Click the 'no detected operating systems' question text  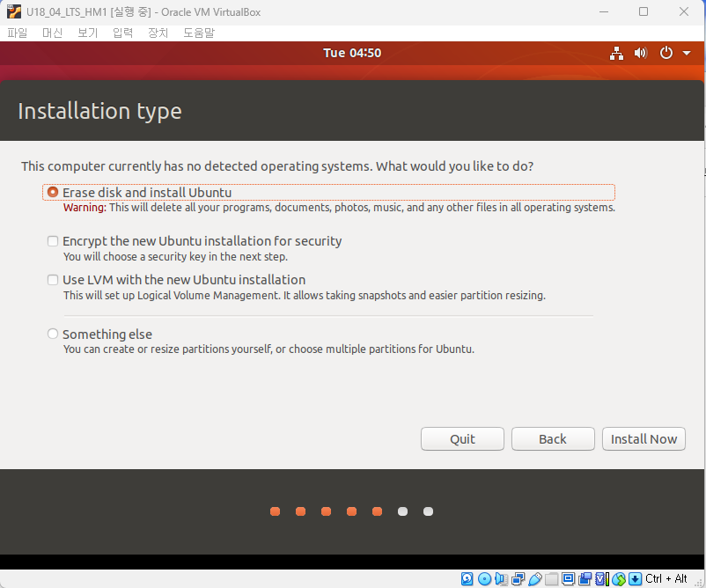[x=277, y=166]
